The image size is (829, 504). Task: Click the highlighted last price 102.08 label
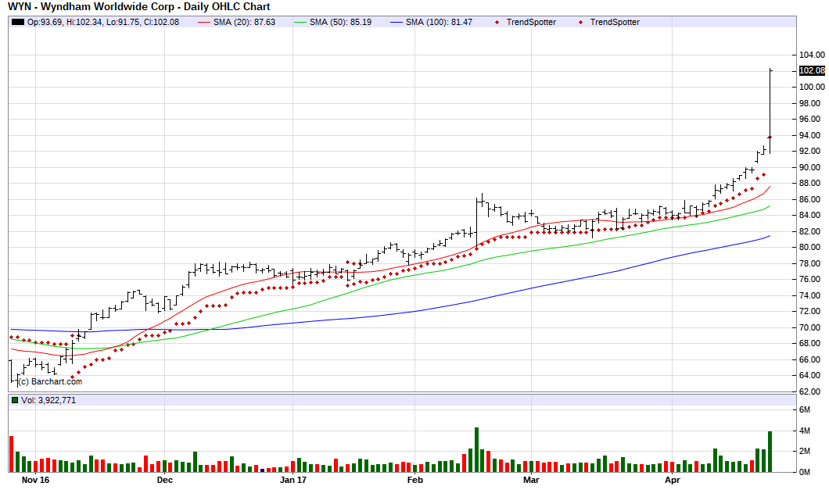click(812, 70)
